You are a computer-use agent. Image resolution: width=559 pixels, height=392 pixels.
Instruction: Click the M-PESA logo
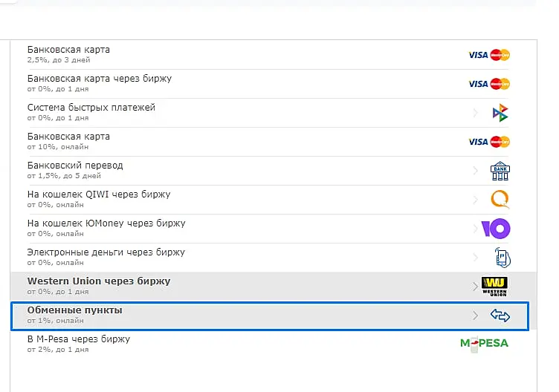pyautogui.click(x=484, y=343)
